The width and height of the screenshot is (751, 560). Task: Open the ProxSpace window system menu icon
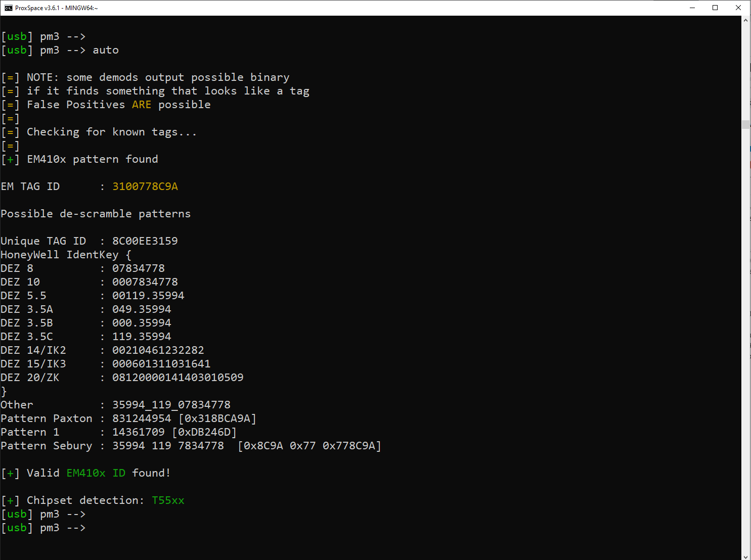[8, 8]
